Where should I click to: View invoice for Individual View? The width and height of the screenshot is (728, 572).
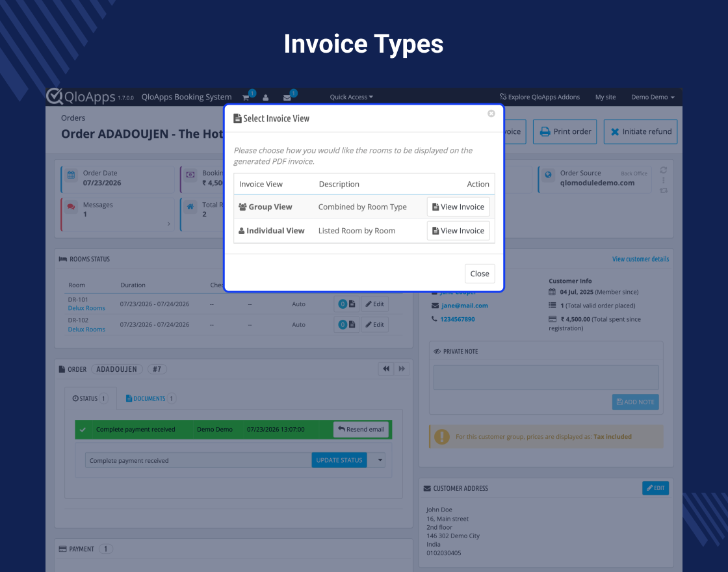tap(458, 231)
